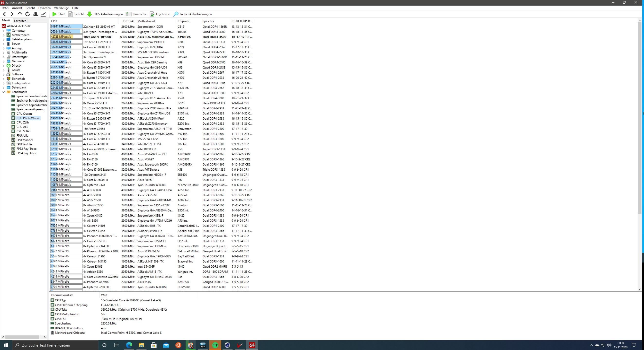The width and height of the screenshot is (644, 350).
Task: Expand the Motherboard tree node
Action: [x=4, y=35]
